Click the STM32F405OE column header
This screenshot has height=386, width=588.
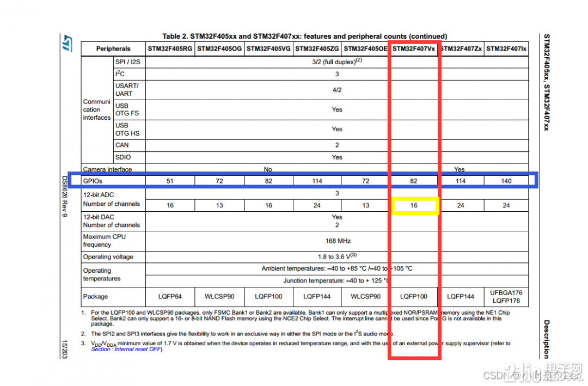[365, 49]
